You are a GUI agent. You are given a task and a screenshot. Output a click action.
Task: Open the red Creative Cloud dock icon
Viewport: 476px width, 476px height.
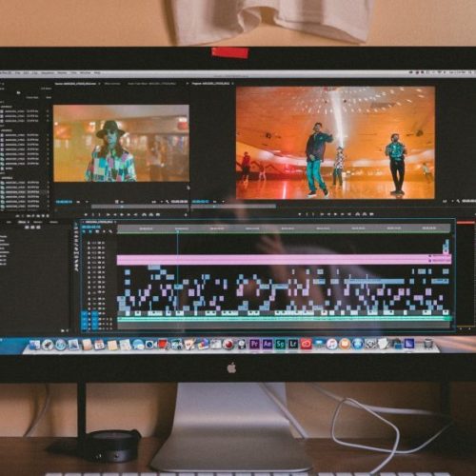click(x=307, y=344)
